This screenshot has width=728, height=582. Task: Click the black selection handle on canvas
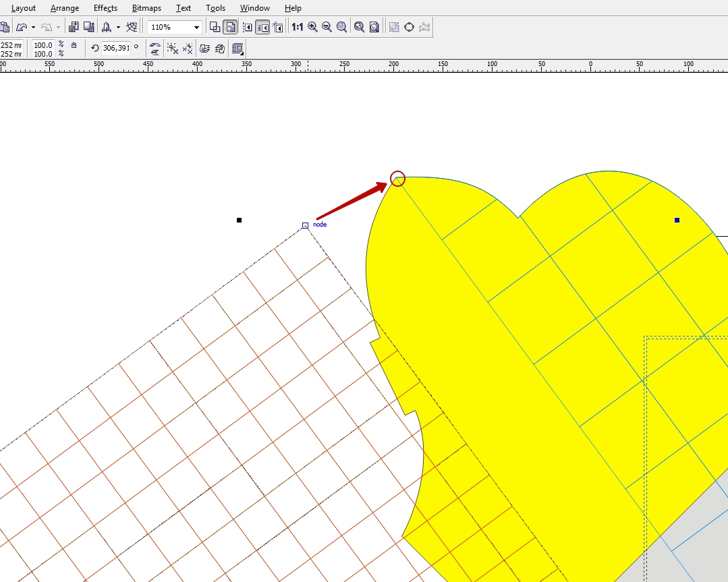pos(239,220)
